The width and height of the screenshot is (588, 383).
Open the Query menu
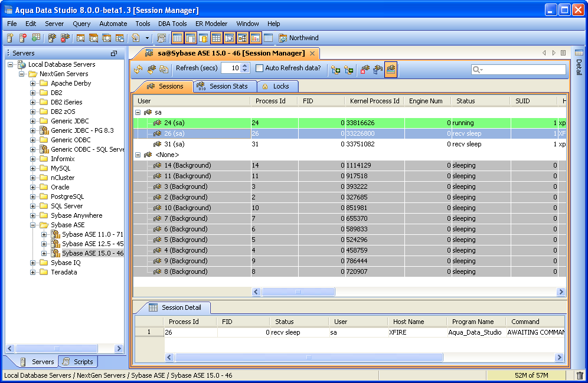pos(81,24)
